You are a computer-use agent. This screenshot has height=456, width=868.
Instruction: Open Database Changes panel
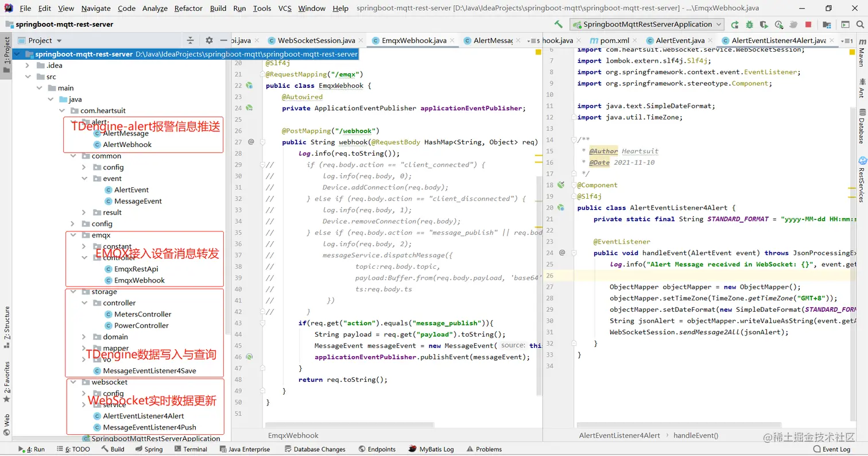(x=315, y=449)
